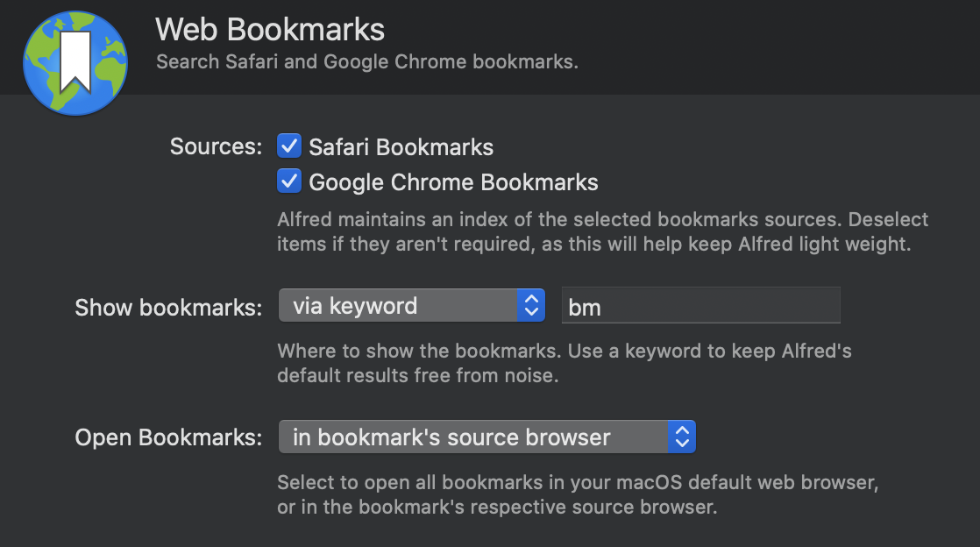Uncheck the Google Chrome Bookmarks checkbox
980x547 pixels.
tap(289, 182)
